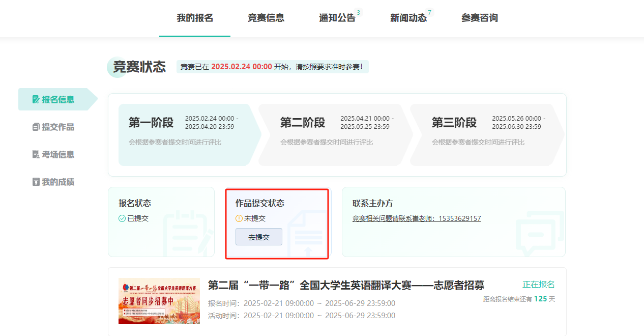Click the 我的成绩 sidebar icon

[x=36, y=182]
